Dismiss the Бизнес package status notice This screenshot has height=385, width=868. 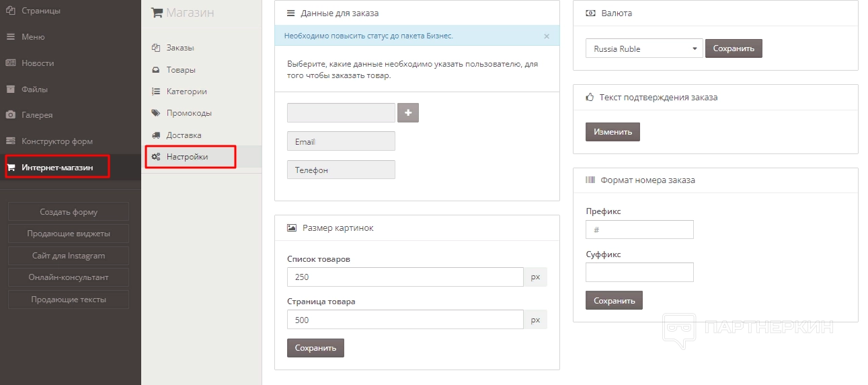(x=547, y=36)
